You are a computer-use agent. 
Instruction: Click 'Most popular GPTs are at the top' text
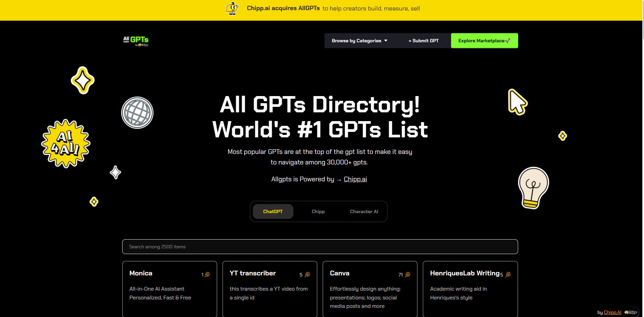coord(320,157)
